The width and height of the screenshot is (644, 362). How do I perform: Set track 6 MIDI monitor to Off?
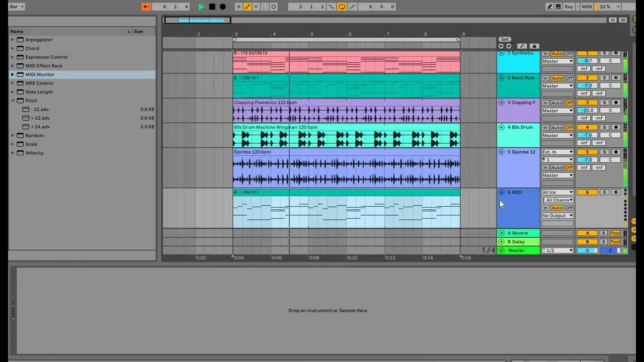pos(569,208)
